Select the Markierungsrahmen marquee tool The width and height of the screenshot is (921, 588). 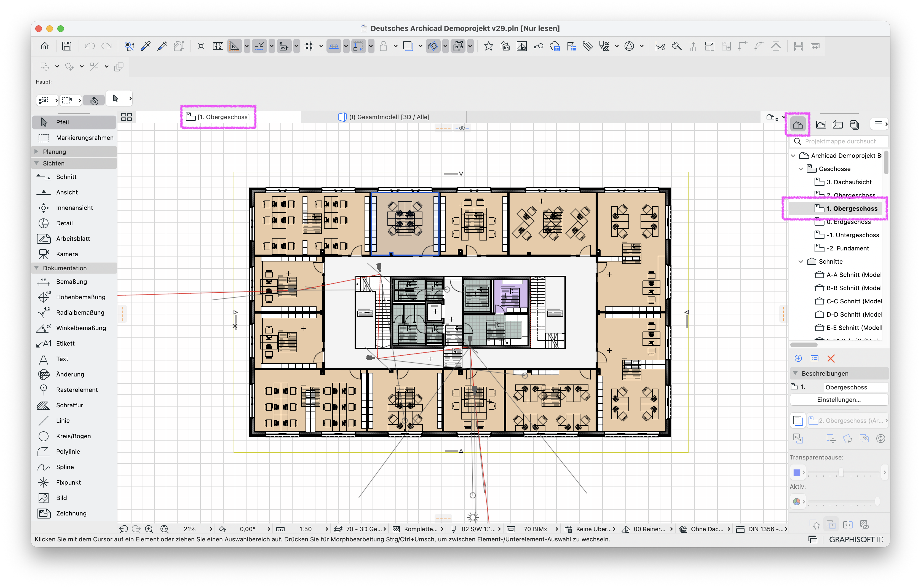pos(74,138)
